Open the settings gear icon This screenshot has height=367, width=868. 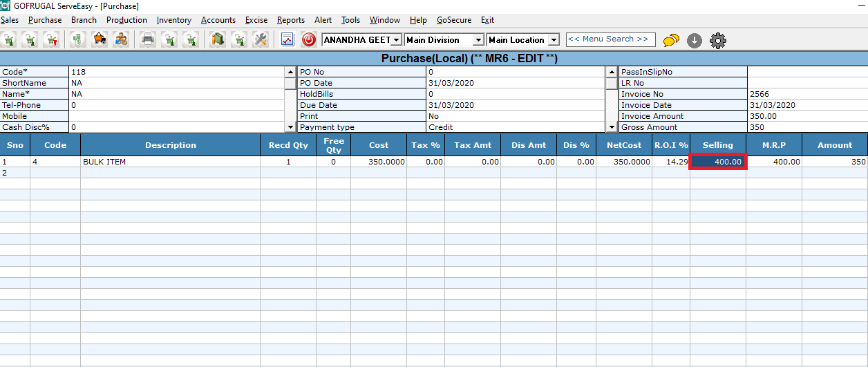click(x=718, y=41)
